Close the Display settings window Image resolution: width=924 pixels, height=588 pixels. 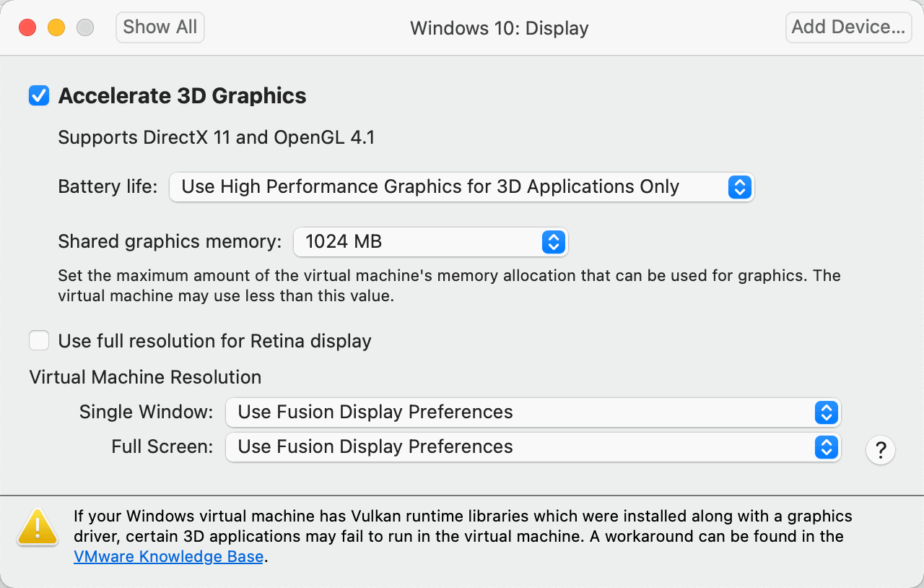(x=27, y=27)
